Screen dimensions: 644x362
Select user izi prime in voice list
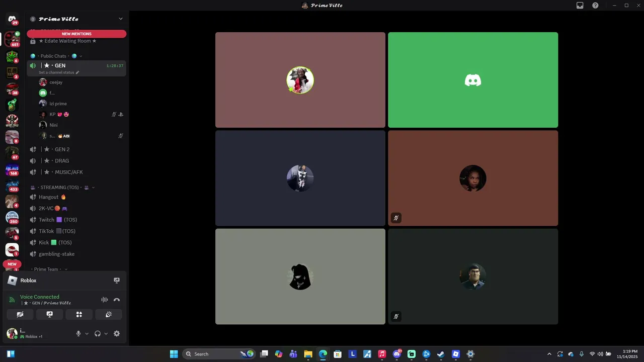[80, 104]
